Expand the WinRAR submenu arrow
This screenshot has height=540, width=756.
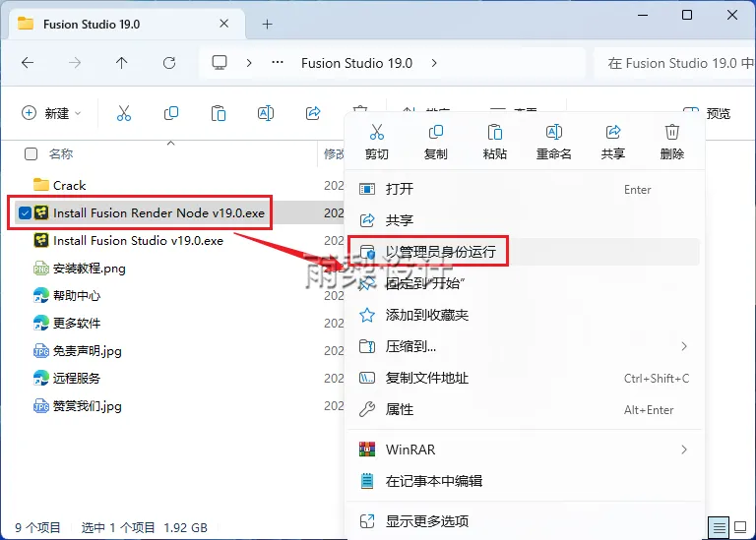pos(684,450)
